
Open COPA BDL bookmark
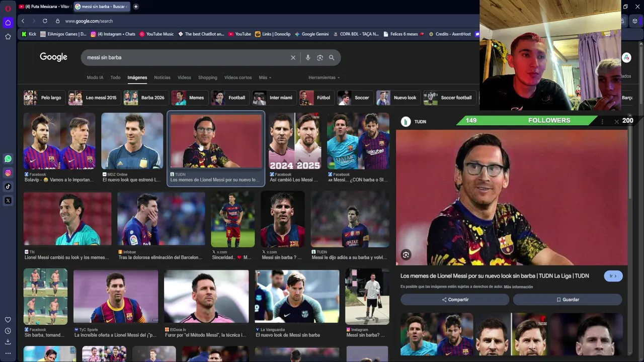click(x=356, y=34)
